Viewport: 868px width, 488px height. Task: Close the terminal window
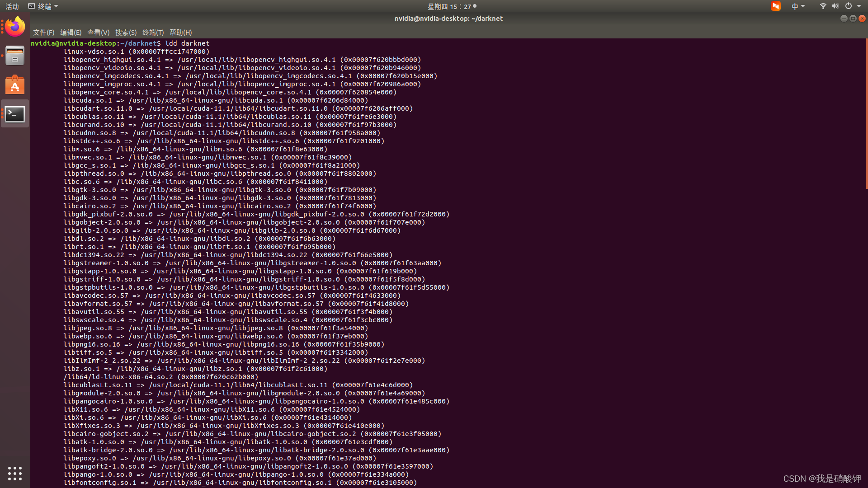(862, 19)
